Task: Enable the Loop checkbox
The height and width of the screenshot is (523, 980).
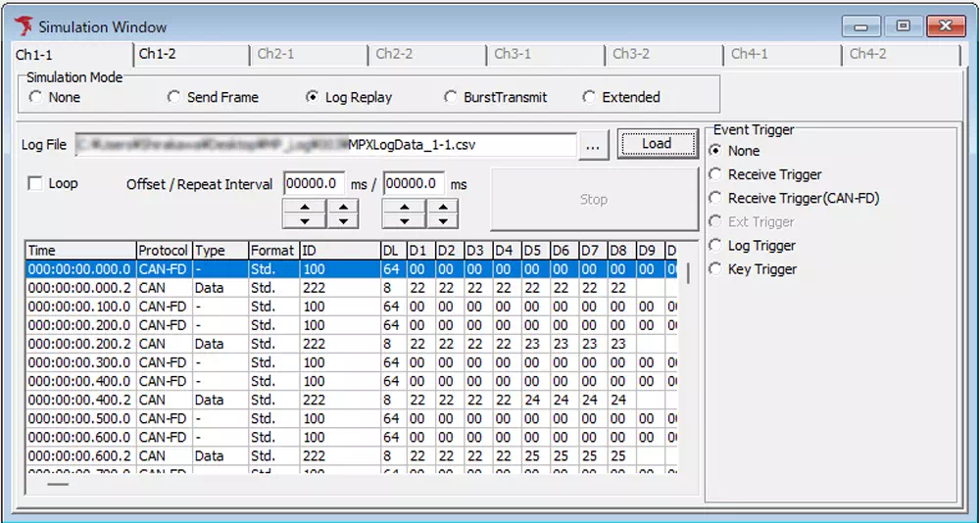Action: tap(36, 183)
